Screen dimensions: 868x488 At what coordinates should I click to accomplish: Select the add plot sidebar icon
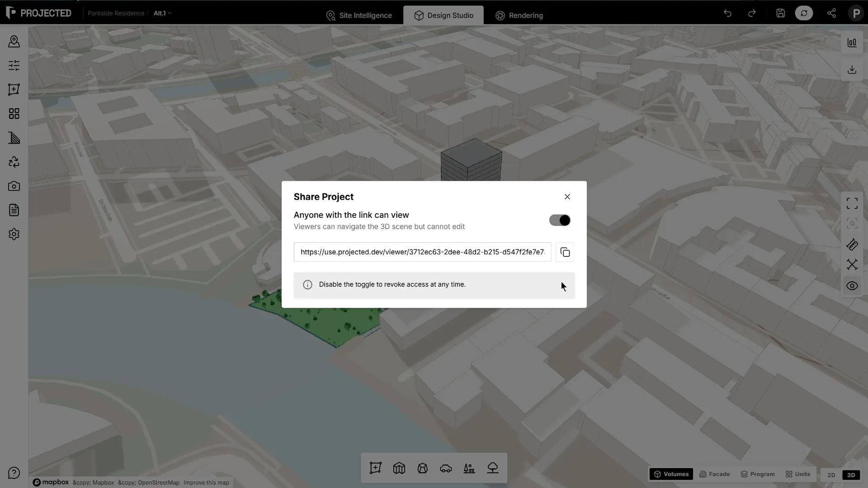point(14,89)
